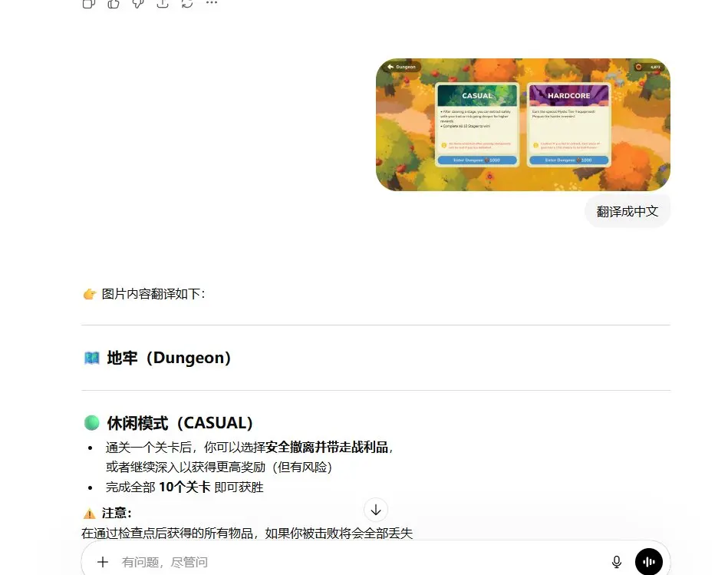Click the HARDCORE card in the screenshot
Viewport: 728px width, 575px height.
(568, 124)
